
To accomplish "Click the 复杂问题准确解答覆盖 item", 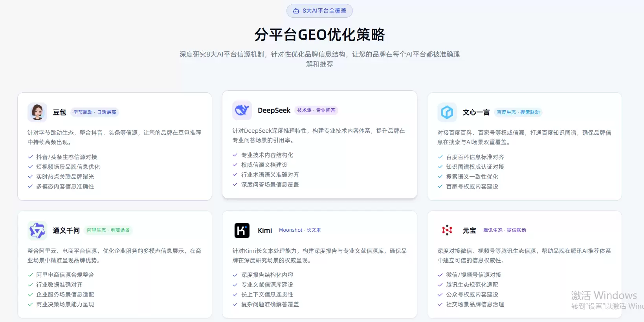I will pos(266,304).
